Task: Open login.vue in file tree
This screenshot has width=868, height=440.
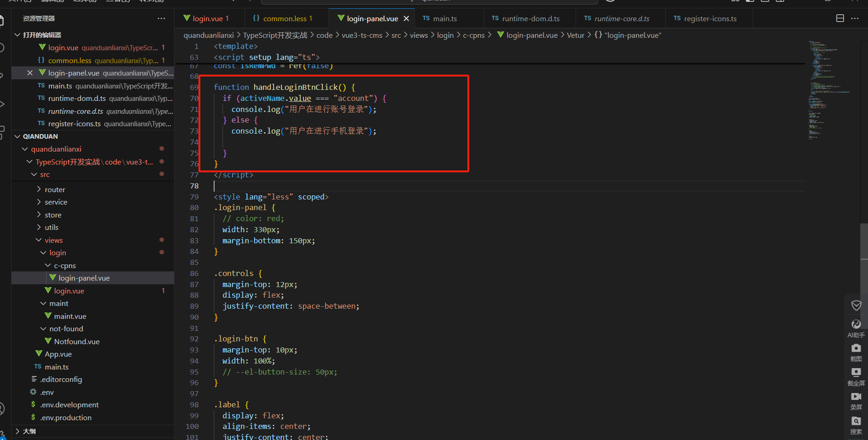Action: (x=93, y=291)
